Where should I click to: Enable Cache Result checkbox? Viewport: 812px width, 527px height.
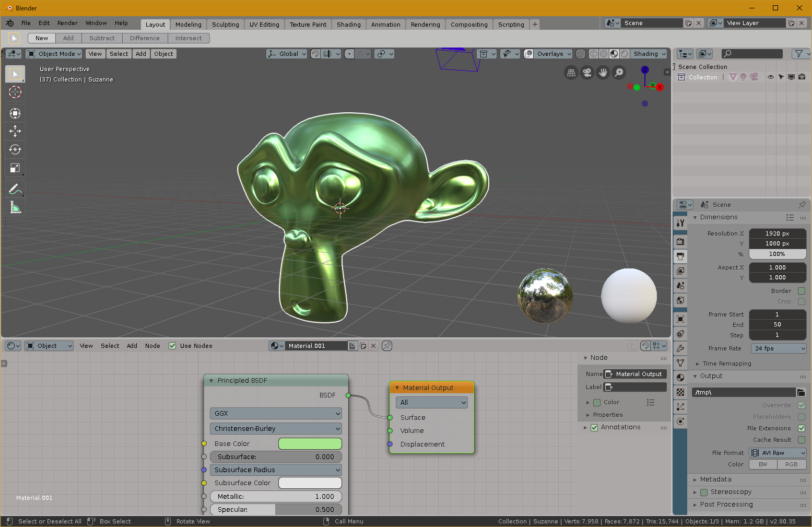click(802, 440)
